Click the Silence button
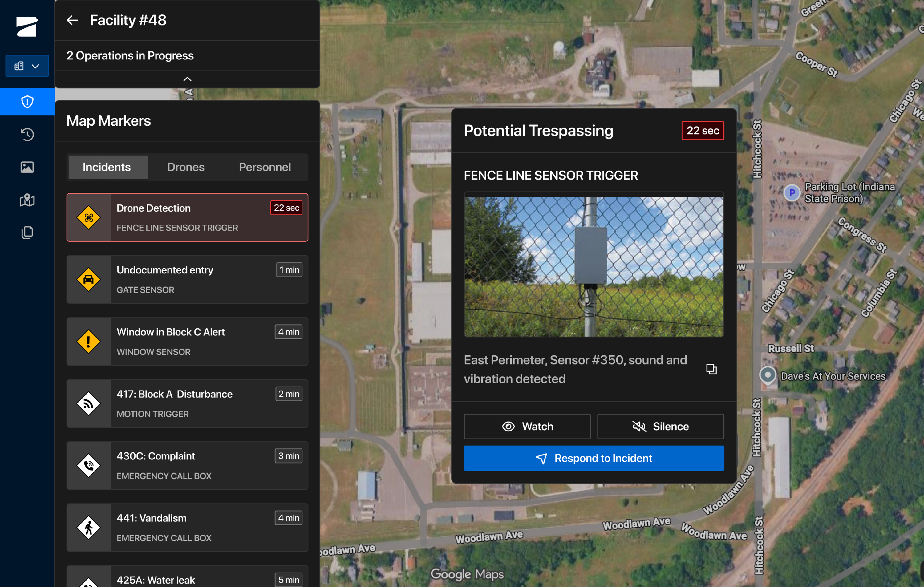This screenshot has height=587, width=924. coord(660,426)
